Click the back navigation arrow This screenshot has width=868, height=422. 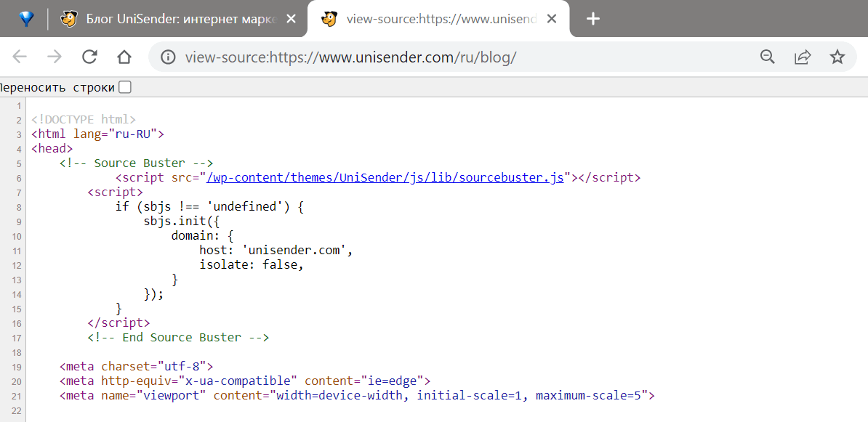pyautogui.click(x=20, y=57)
